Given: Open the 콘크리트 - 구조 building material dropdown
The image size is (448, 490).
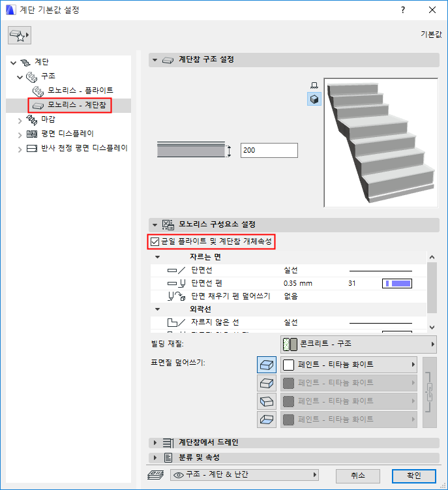Looking at the screenshot, I should [x=359, y=344].
